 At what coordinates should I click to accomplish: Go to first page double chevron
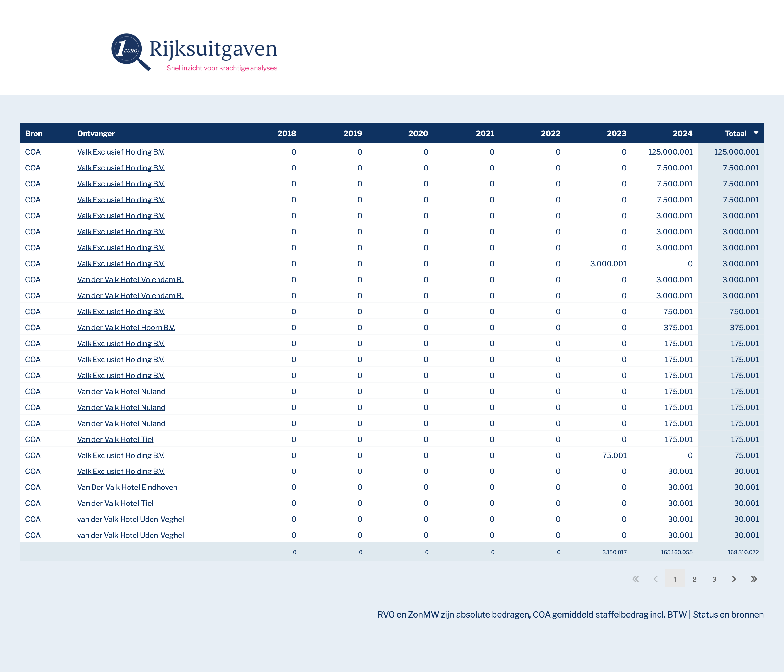coord(635,579)
